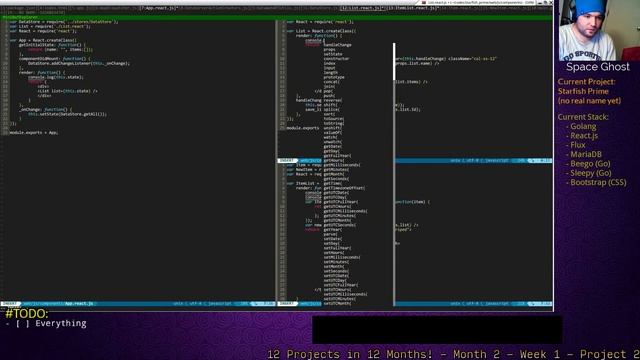Click the _onChange function line

45,109
